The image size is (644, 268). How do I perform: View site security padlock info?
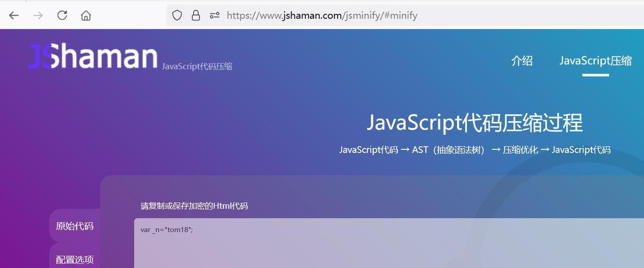click(196, 16)
